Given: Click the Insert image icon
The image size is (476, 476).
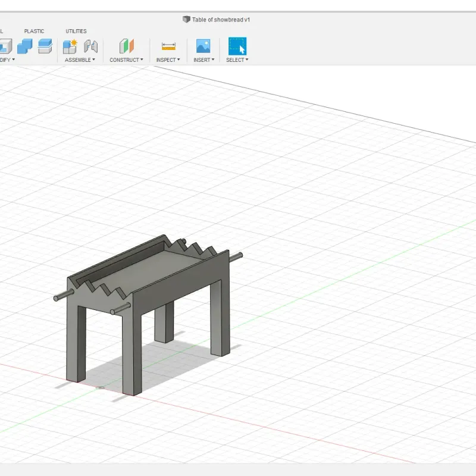Looking at the screenshot, I should pos(203,46).
